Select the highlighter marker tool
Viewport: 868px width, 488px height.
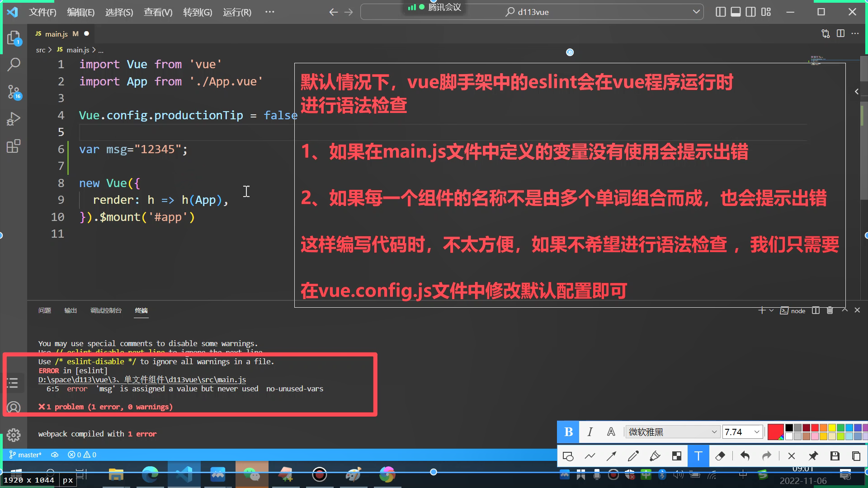tap(655, 456)
